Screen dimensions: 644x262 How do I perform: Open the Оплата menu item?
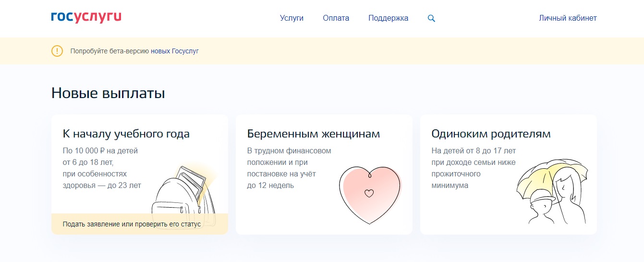click(x=336, y=18)
